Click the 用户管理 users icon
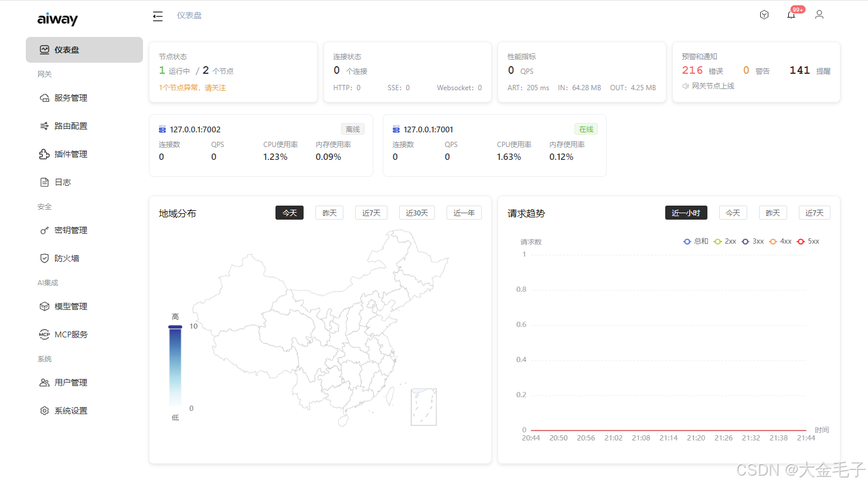 click(x=45, y=382)
